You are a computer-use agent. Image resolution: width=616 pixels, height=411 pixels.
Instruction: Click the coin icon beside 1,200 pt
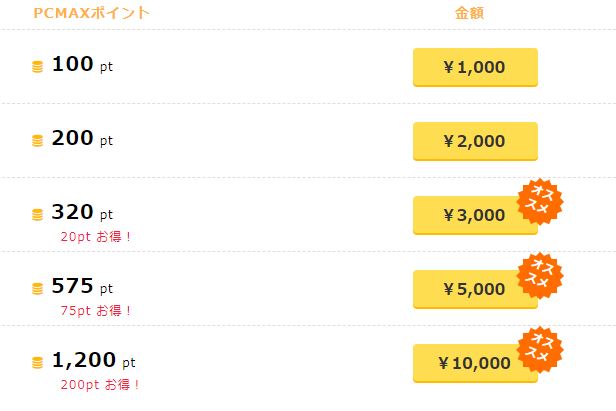point(38,363)
